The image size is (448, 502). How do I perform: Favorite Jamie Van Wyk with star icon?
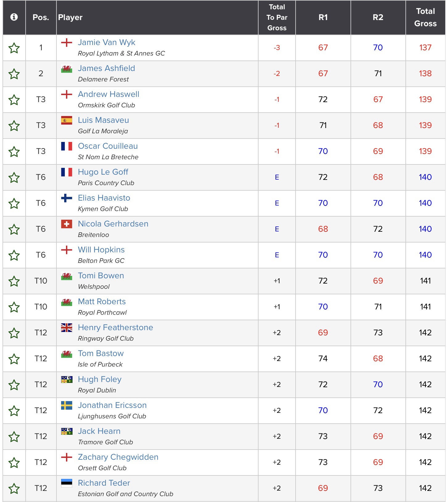point(14,48)
